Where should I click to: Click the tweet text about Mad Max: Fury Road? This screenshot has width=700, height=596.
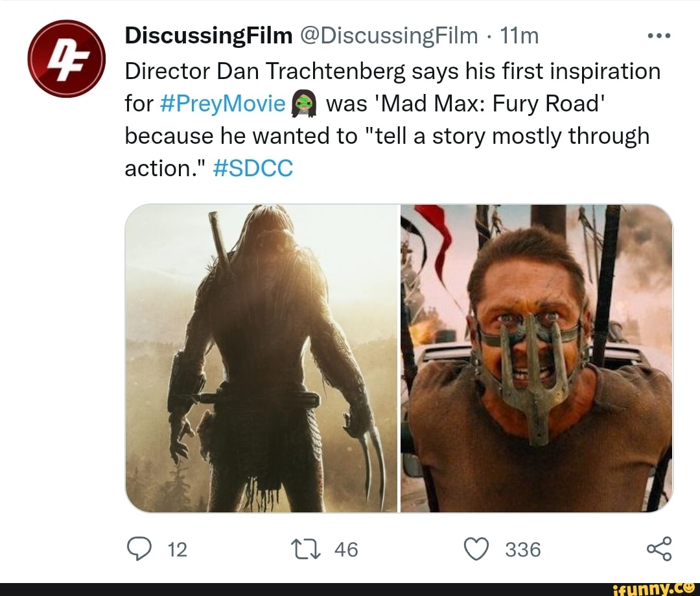click(x=392, y=120)
